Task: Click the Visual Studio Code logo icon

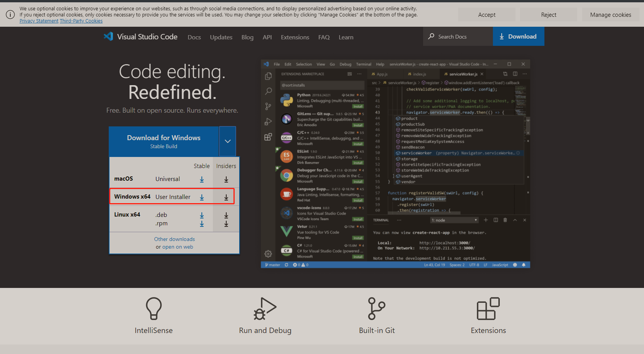Action: pyautogui.click(x=108, y=37)
